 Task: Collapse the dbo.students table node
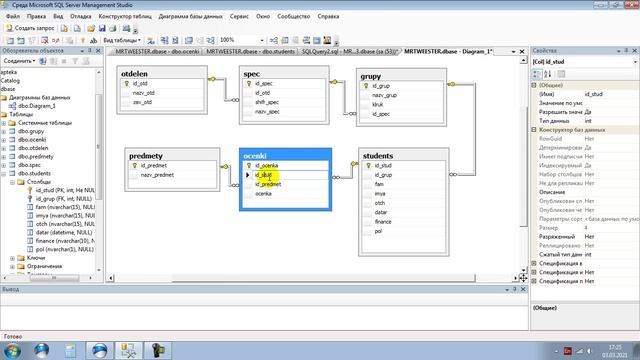tap(4, 173)
